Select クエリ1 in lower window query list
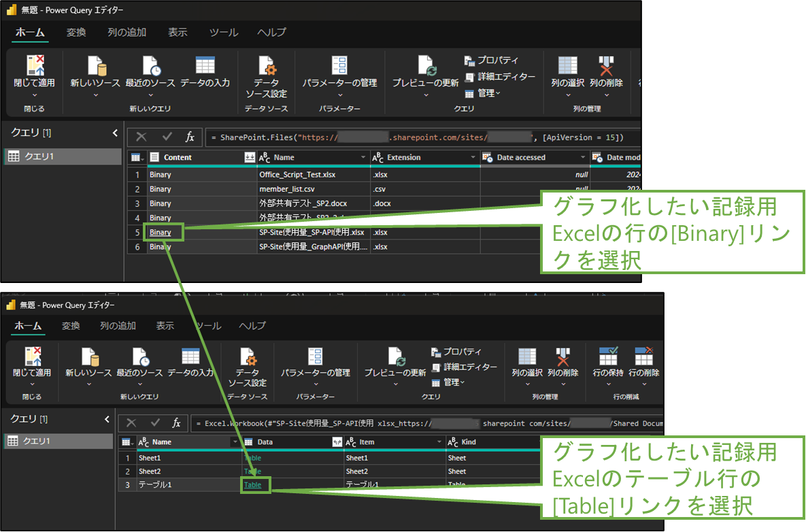Screen dimensions: 806x532 [x=58, y=441]
